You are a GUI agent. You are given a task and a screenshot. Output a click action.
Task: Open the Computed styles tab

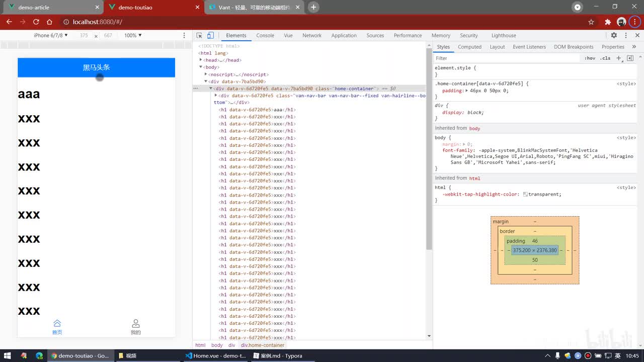tap(469, 47)
